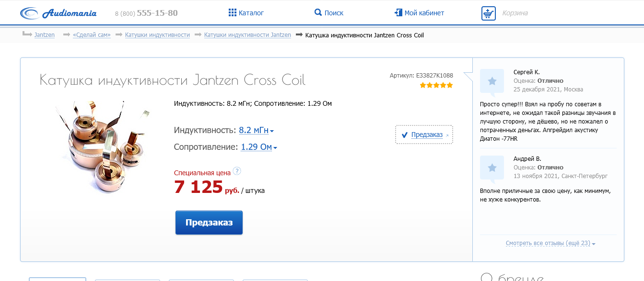Click the specs line Индуктивность: 8.2 мГн; Сопротивление

[x=253, y=103]
